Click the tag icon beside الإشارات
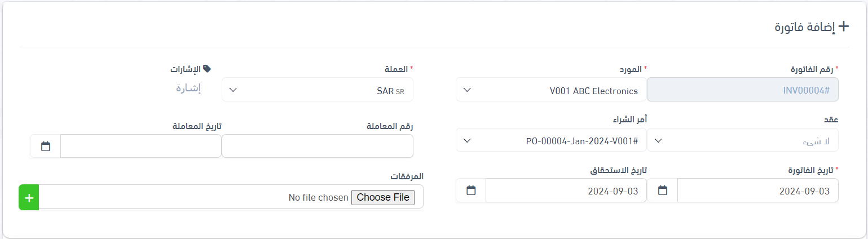 coord(207,68)
